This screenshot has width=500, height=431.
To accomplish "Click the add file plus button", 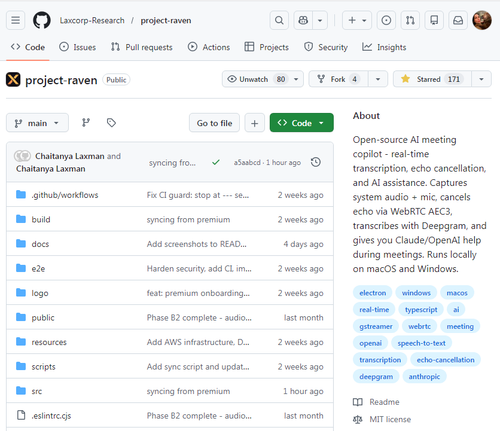I will click(255, 123).
